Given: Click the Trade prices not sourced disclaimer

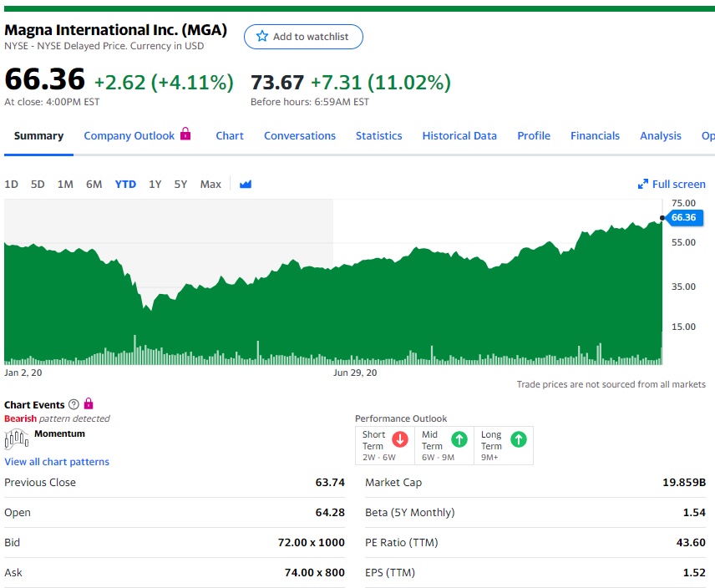Looking at the screenshot, I should [x=611, y=384].
